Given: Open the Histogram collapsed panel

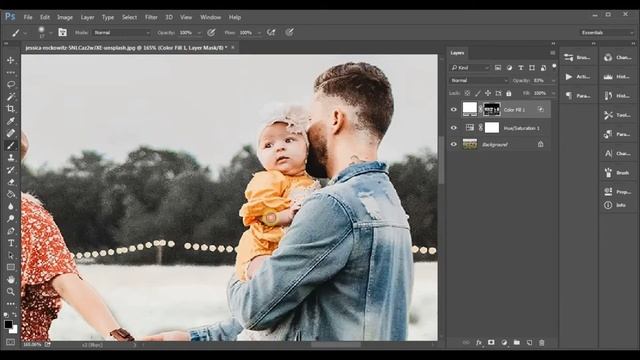Looking at the screenshot, I should point(618,77).
